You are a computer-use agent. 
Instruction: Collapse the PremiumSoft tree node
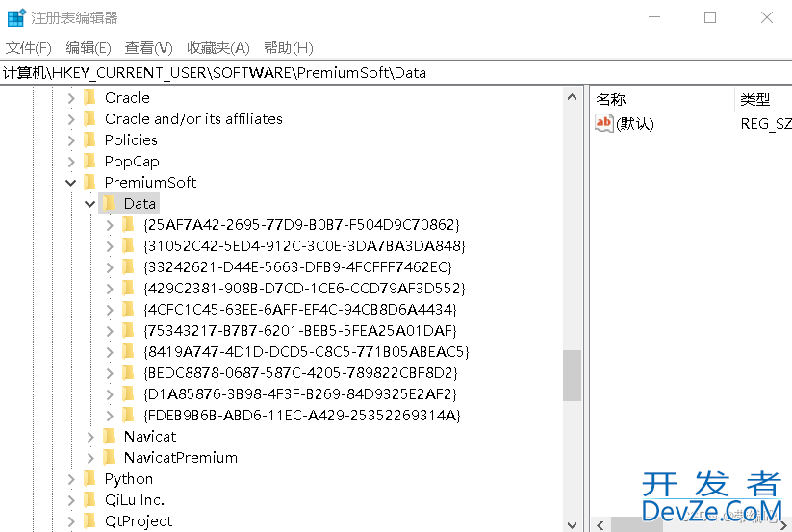coord(71,182)
